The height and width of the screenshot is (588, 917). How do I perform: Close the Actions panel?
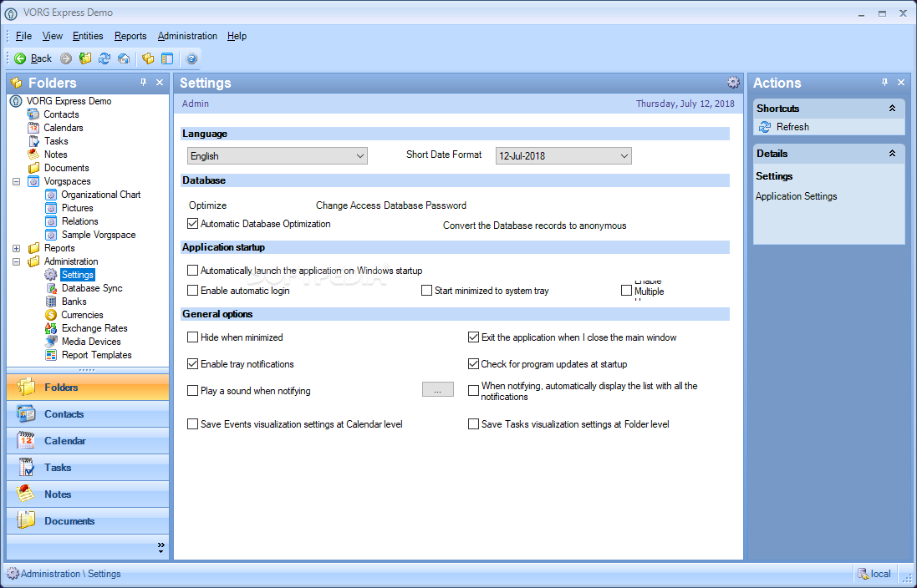coord(901,83)
